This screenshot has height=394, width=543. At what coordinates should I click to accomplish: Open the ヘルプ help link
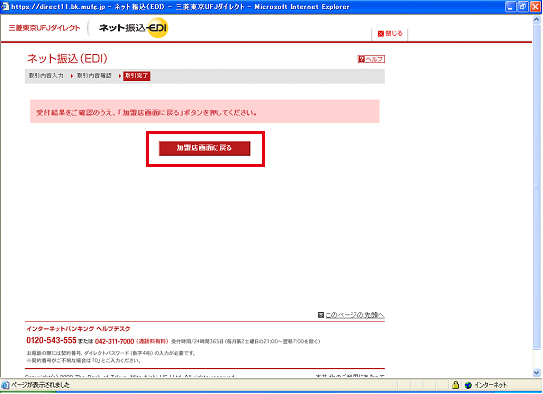[x=371, y=59]
